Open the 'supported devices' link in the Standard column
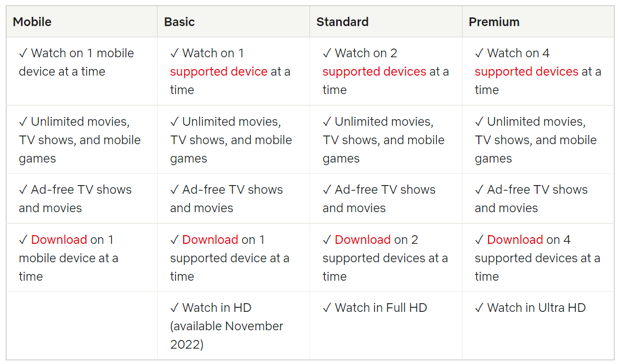The width and height of the screenshot is (620, 364). pos(374,72)
